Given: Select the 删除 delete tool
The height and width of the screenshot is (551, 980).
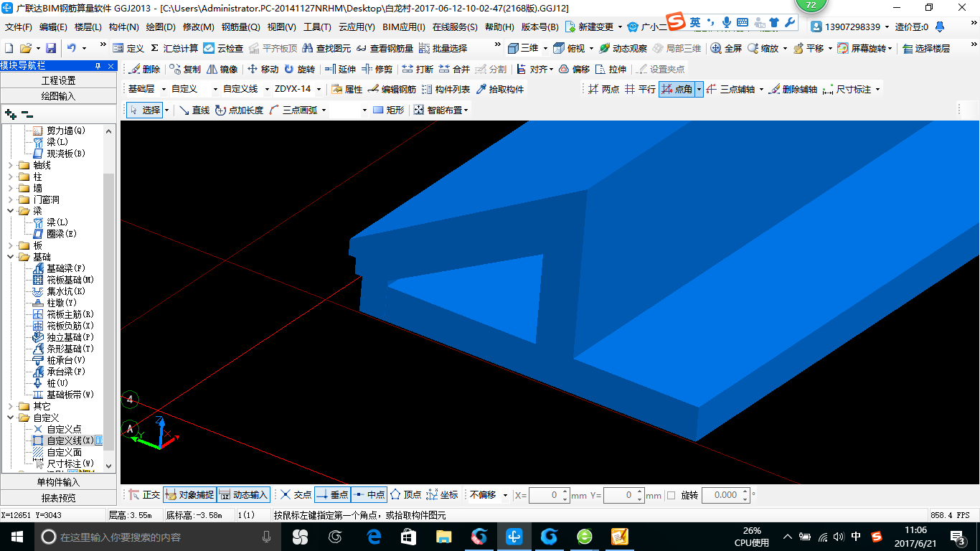Looking at the screenshot, I should (x=145, y=69).
